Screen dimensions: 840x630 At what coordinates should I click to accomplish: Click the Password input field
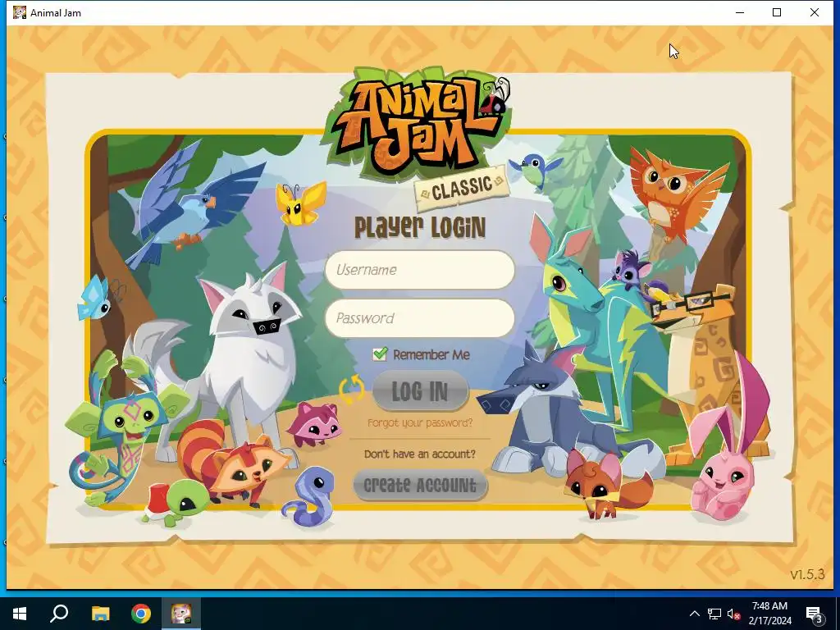click(419, 318)
